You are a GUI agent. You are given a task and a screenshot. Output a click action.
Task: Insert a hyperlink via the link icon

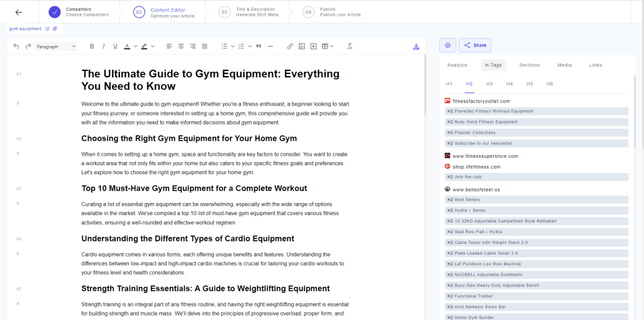(290, 47)
